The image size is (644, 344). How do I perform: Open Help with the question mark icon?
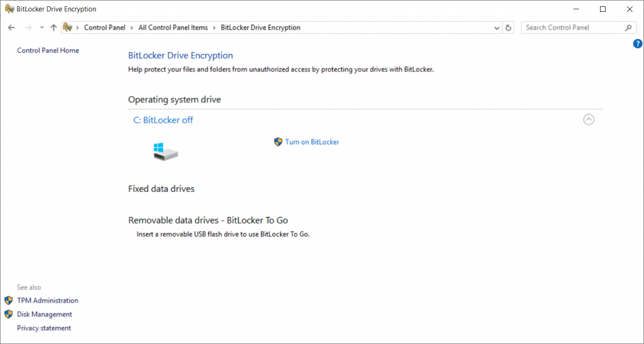coord(638,44)
